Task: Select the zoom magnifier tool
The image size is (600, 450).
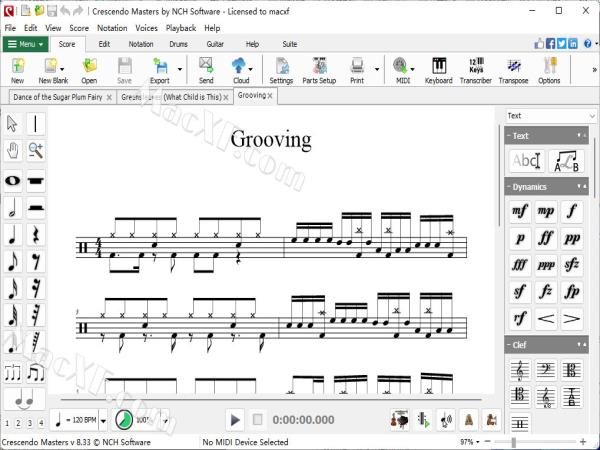Action: pyautogui.click(x=36, y=150)
